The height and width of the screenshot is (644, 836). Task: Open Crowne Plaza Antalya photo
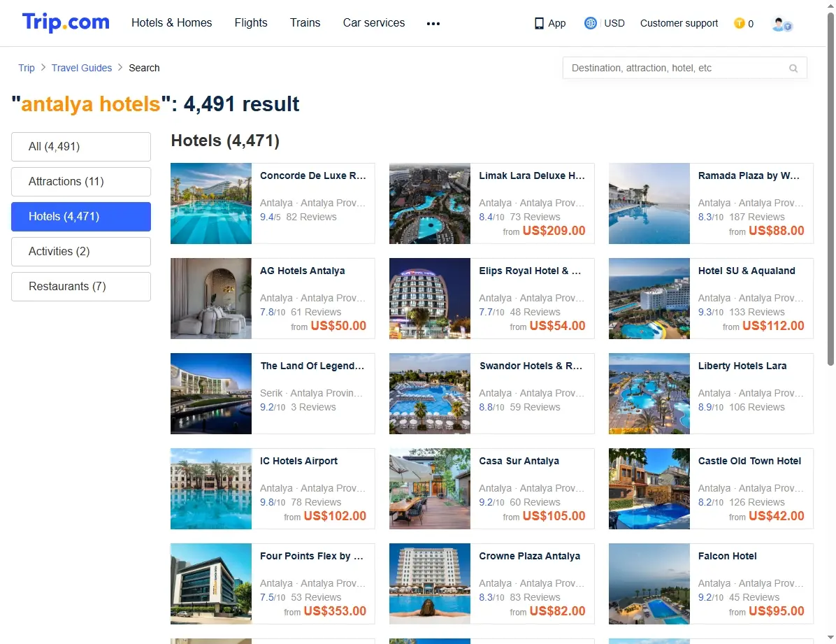tap(430, 583)
